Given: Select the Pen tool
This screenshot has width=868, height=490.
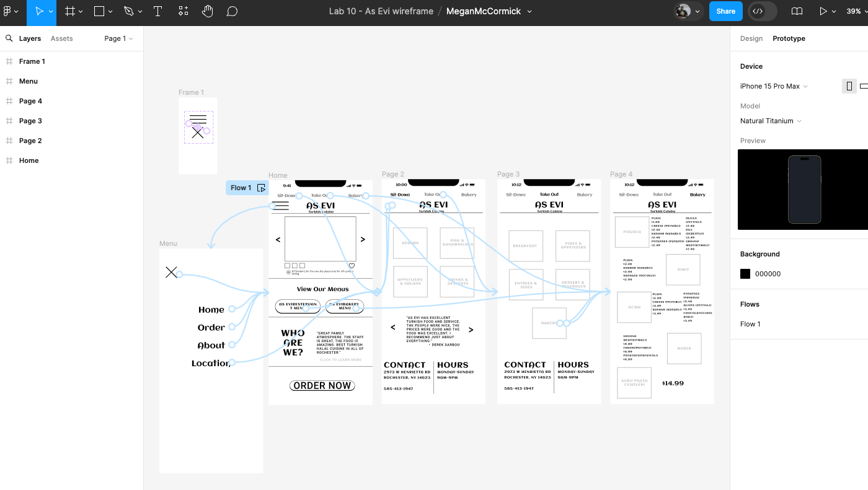Looking at the screenshot, I should click(x=128, y=11).
